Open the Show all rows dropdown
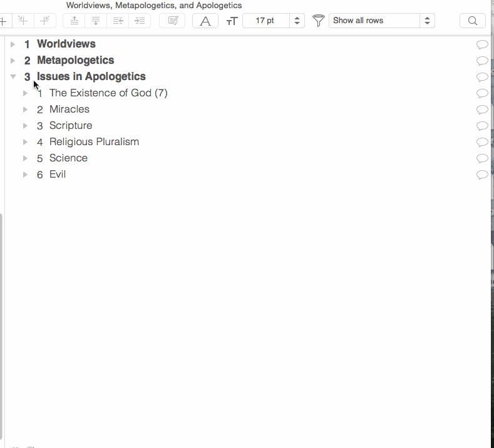Screen dimensions: 494x448 (381, 21)
